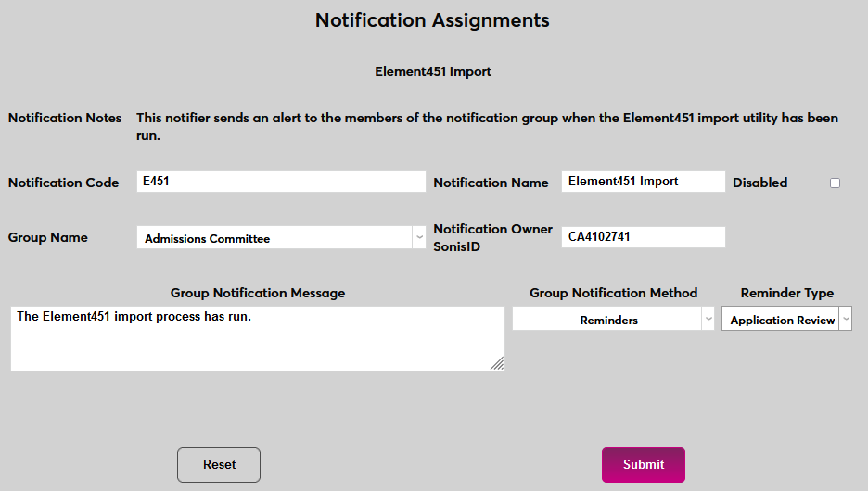
Task: Click the Notification Code field
Action: pos(280,182)
